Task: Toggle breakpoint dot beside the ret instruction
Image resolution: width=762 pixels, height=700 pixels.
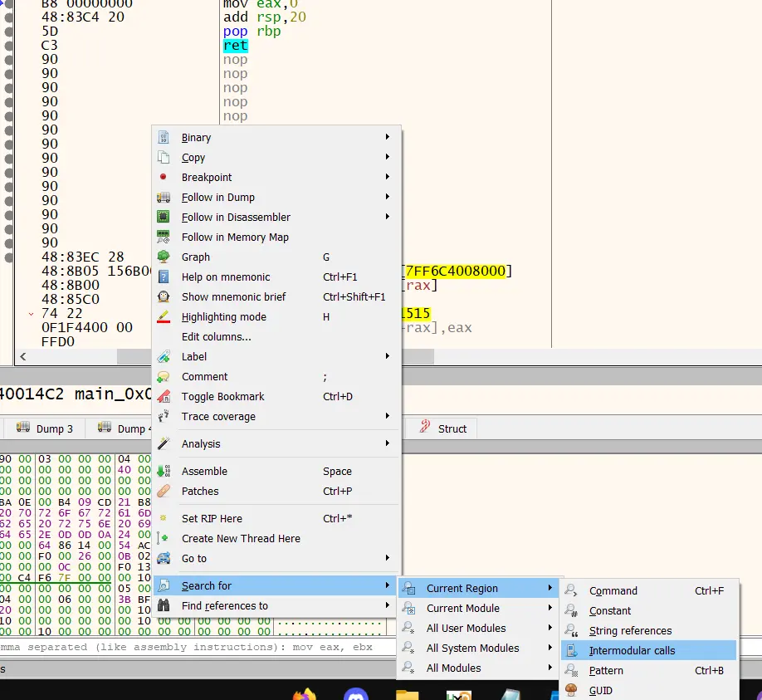Action: coord(9,46)
